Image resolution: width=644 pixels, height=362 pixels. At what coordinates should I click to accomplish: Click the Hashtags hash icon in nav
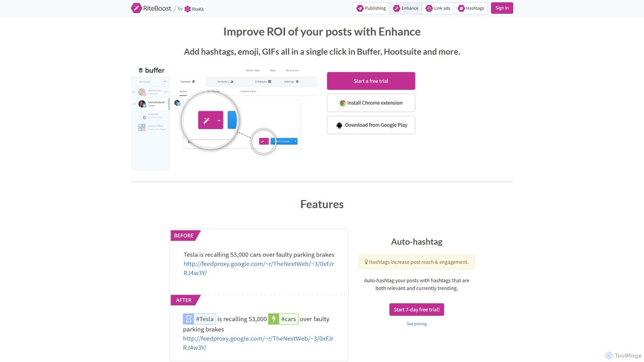click(x=461, y=8)
